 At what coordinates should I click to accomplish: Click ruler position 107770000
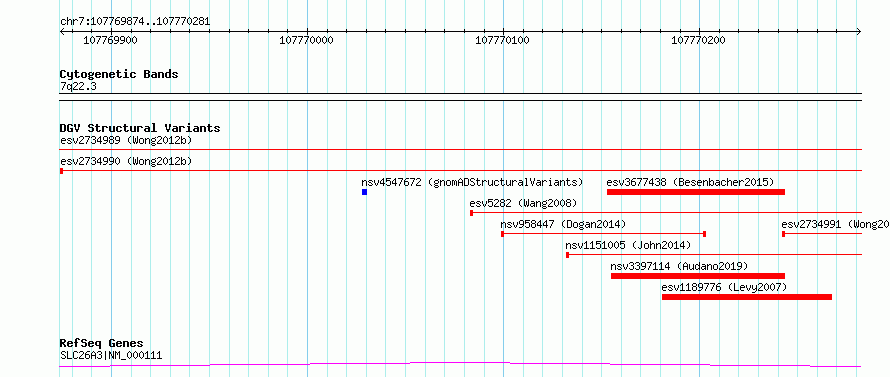307,40
